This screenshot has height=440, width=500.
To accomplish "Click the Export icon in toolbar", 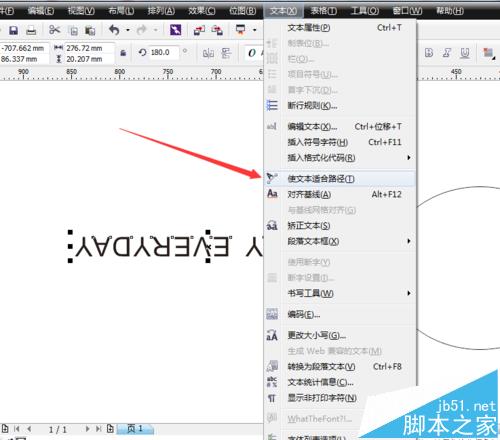I will tap(217, 30).
